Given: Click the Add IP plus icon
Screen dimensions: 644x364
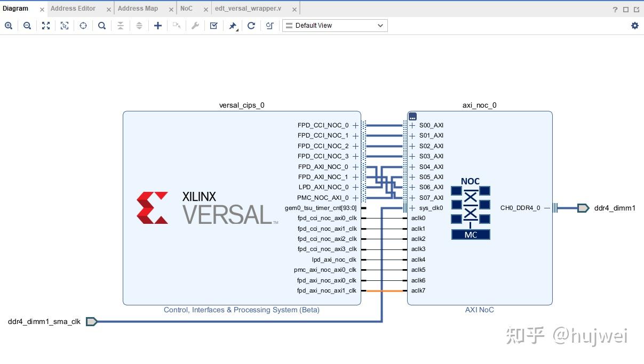Looking at the screenshot, I should tap(158, 25).
